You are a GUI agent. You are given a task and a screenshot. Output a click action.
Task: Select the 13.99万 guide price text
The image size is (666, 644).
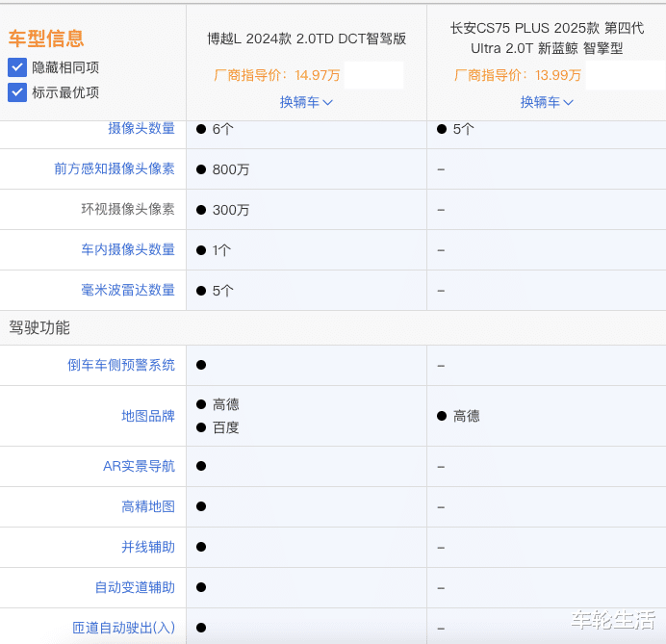tap(557, 75)
